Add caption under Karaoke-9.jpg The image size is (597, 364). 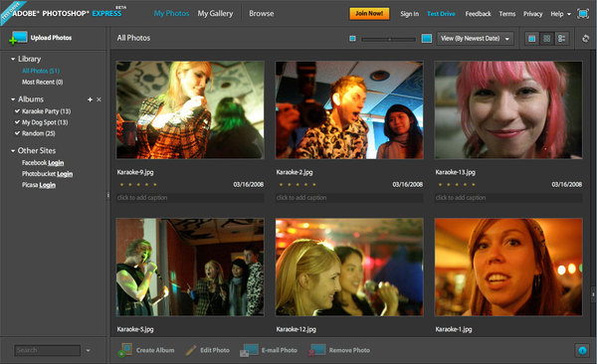(x=190, y=198)
